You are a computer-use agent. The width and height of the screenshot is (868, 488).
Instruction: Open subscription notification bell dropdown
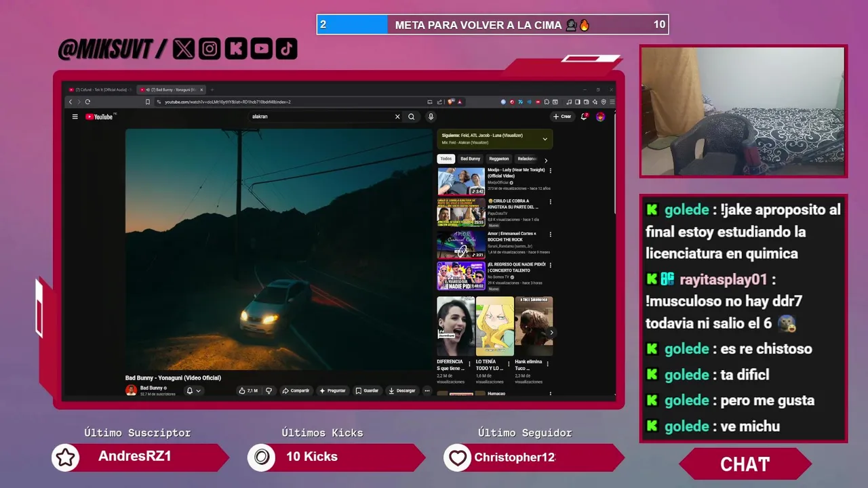(193, 390)
